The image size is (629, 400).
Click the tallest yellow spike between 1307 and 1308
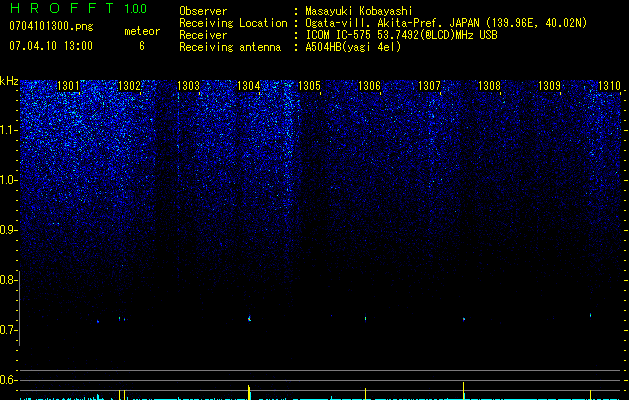464,391
